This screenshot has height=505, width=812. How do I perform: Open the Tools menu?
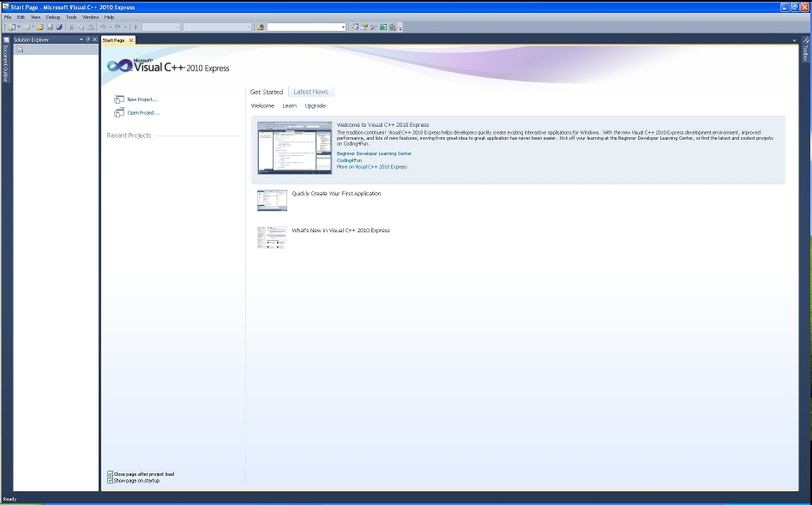[x=71, y=17]
